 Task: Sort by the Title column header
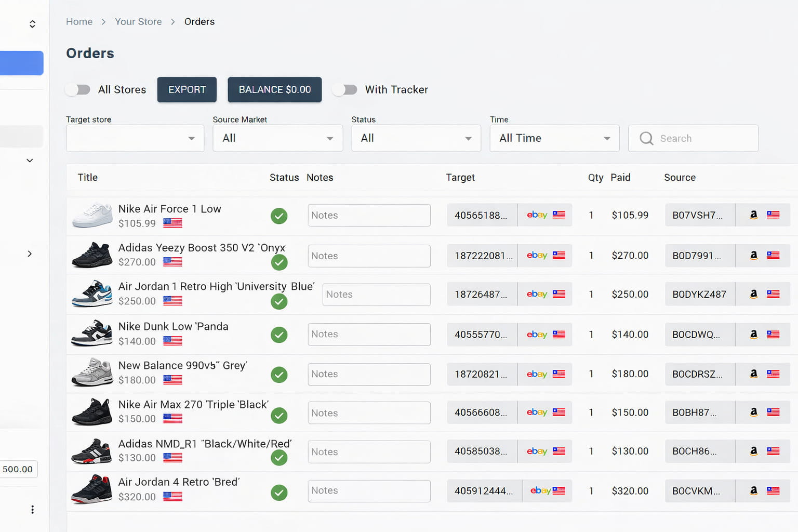pyautogui.click(x=88, y=177)
